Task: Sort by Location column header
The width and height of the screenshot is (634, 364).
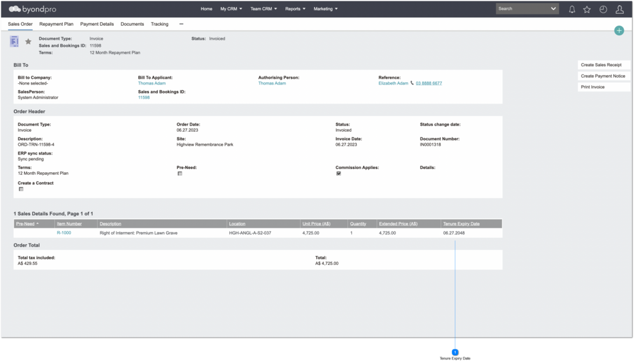Action: 237,224
